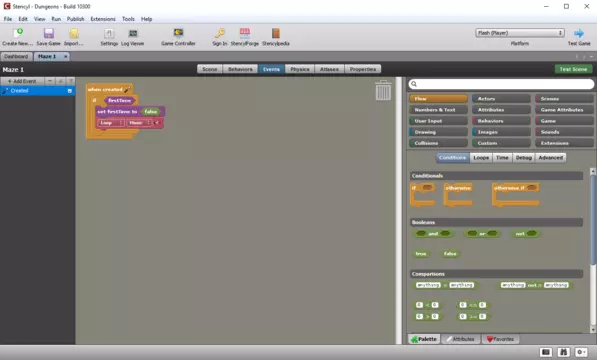Viewport: 597px width, 360px height.
Task: Expand the Flash (Player) platform dropdown
Action: click(520, 33)
